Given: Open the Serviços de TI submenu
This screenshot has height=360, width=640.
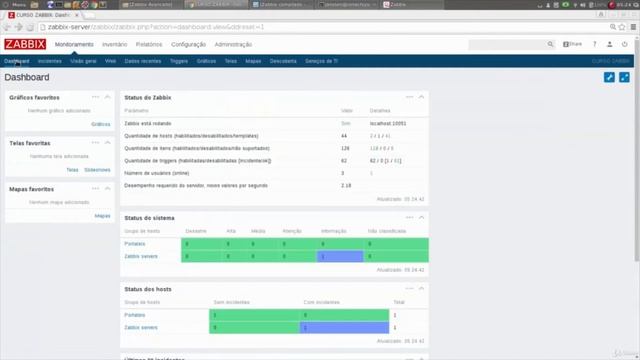Looking at the screenshot, I should point(322,61).
